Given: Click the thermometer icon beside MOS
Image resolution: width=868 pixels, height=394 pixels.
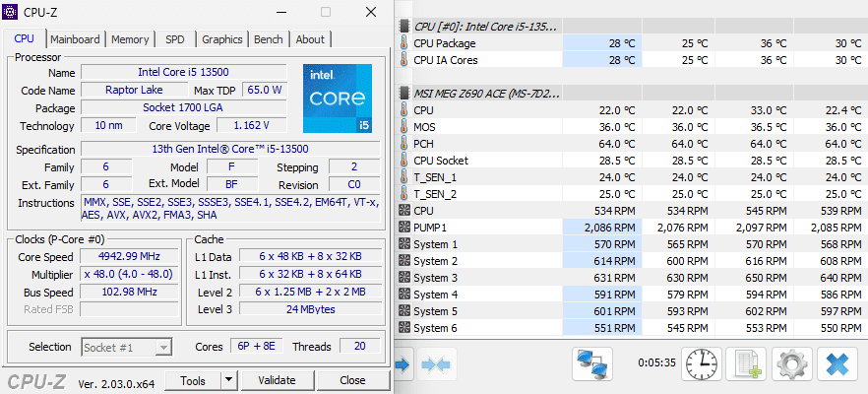Looking at the screenshot, I should (403, 127).
